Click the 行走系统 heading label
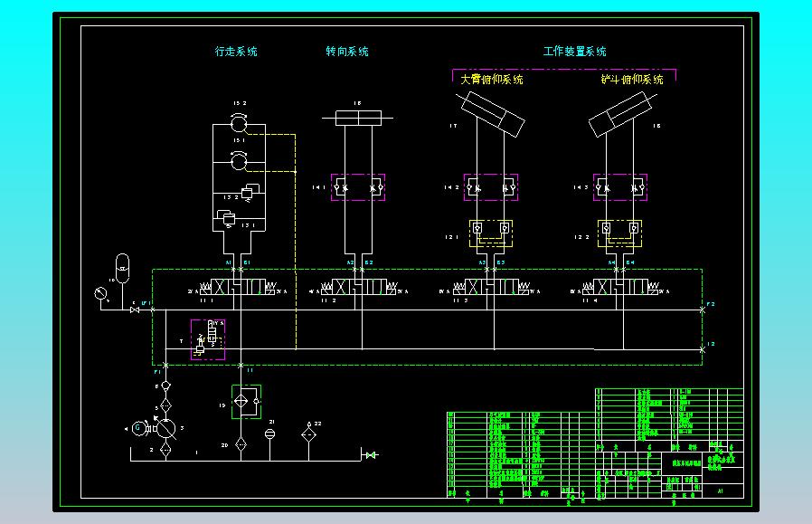The height and width of the screenshot is (524, 812). tap(236, 52)
